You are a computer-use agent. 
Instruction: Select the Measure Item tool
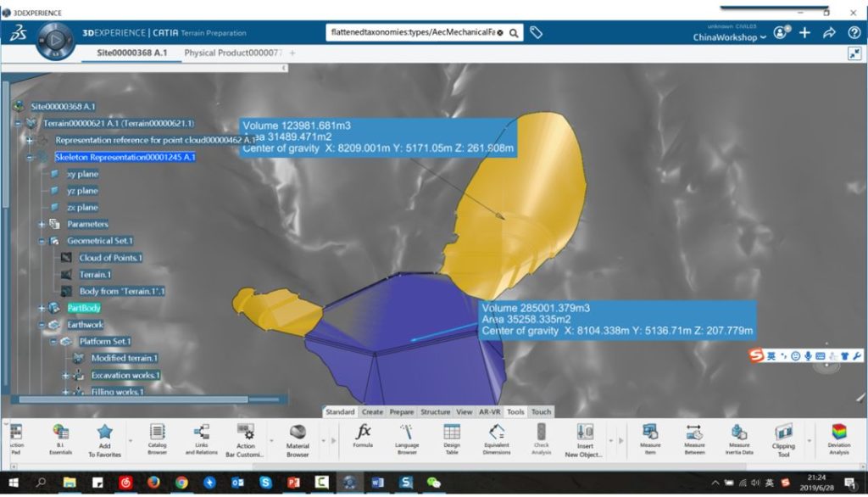pyautogui.click(x=649, y=437)
